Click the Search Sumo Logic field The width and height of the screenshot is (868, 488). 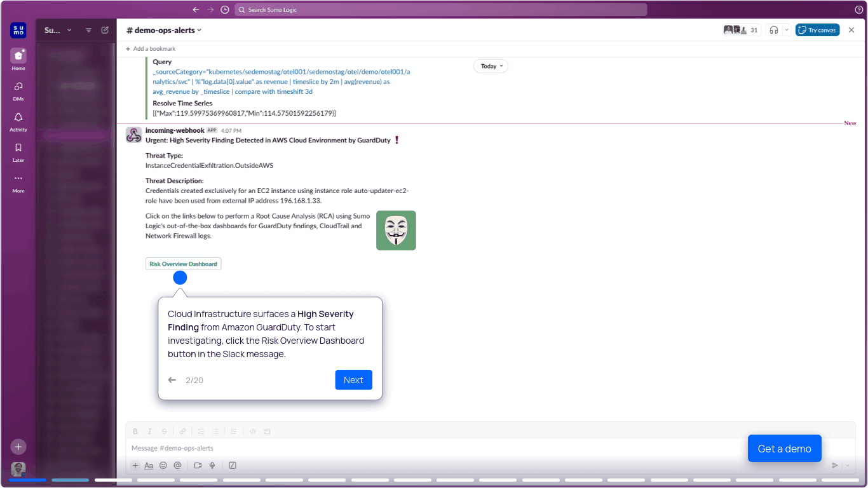pyautogui.click(x=440, y=10)
